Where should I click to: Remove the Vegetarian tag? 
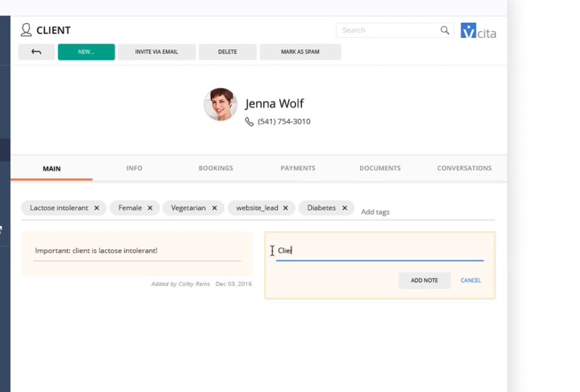pyautogui.click(x=214, y=208)
